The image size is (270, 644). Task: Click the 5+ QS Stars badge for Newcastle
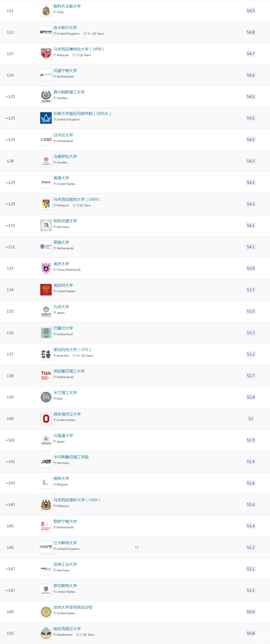pyautogui.click(x=93, y=34)
